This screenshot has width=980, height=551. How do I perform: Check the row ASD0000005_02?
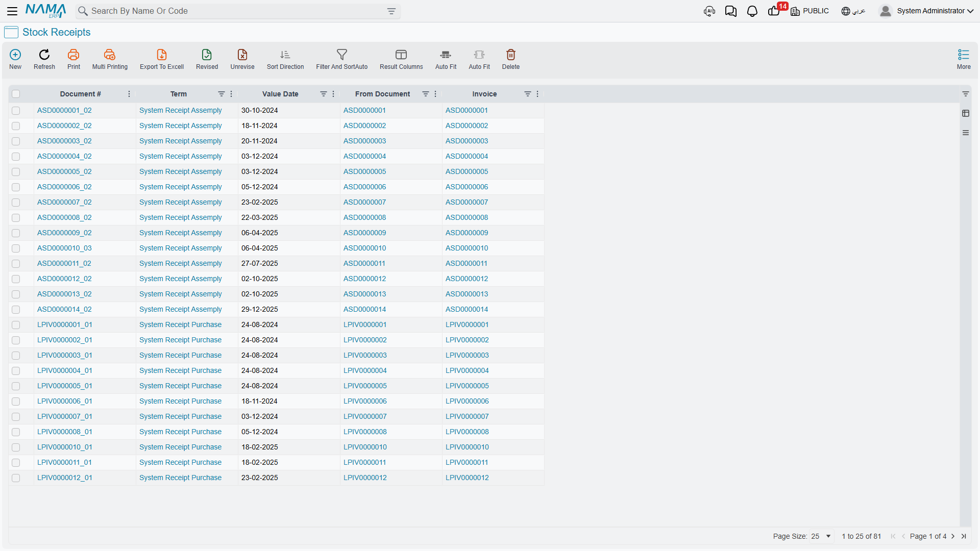pos(16,172)
